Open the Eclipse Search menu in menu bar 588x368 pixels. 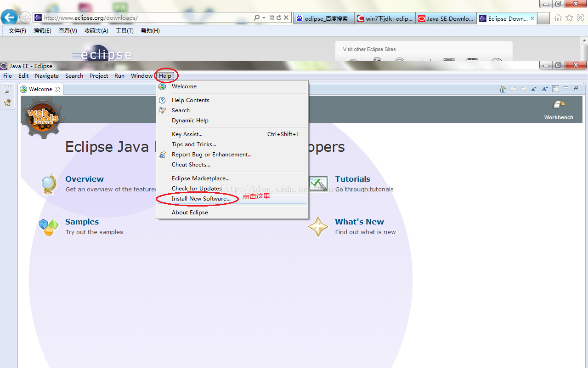click(x=74, y=76)
